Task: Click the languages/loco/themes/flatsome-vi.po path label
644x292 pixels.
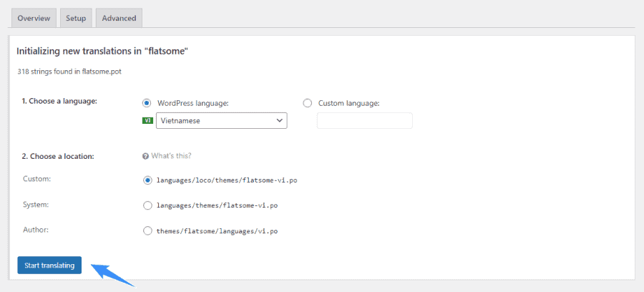Action: 226,180
